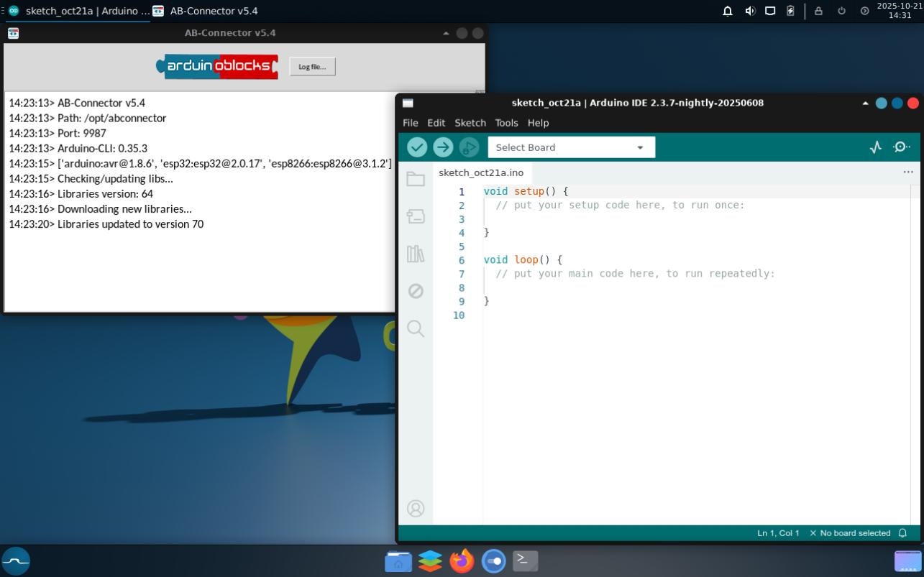Show the Debug panel sidebar icon
Screen dimensions: 924x577
point(416,291)
